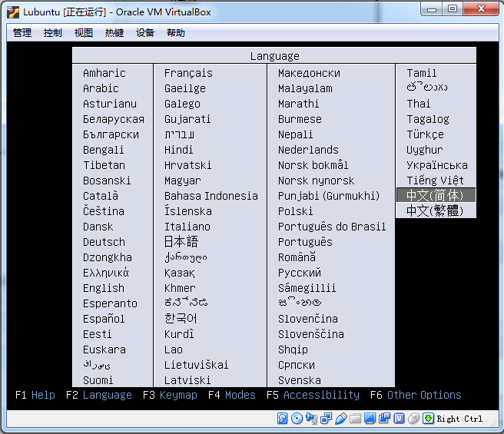Click F5 Accessibility option

(x=313, y=395)
